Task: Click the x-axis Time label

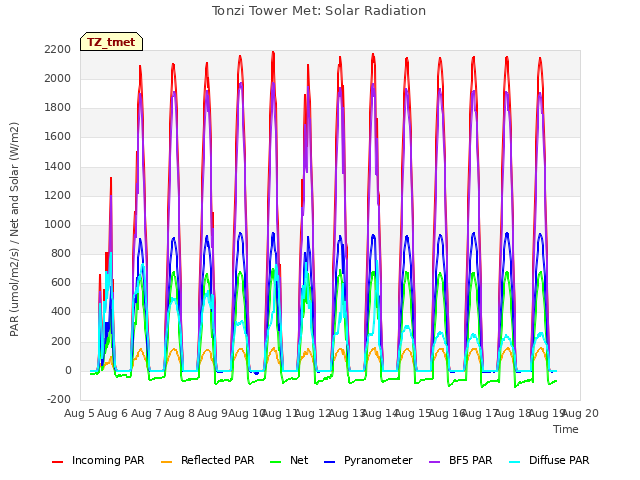Action: click(x=566, y=429)
